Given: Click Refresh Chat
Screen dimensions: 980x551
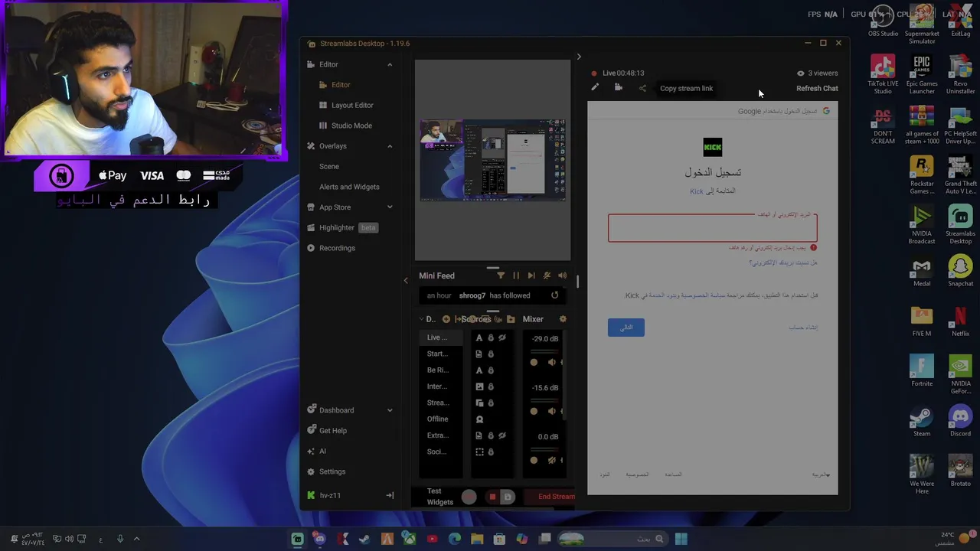Looking at the screenshot, I should (817, 88).
